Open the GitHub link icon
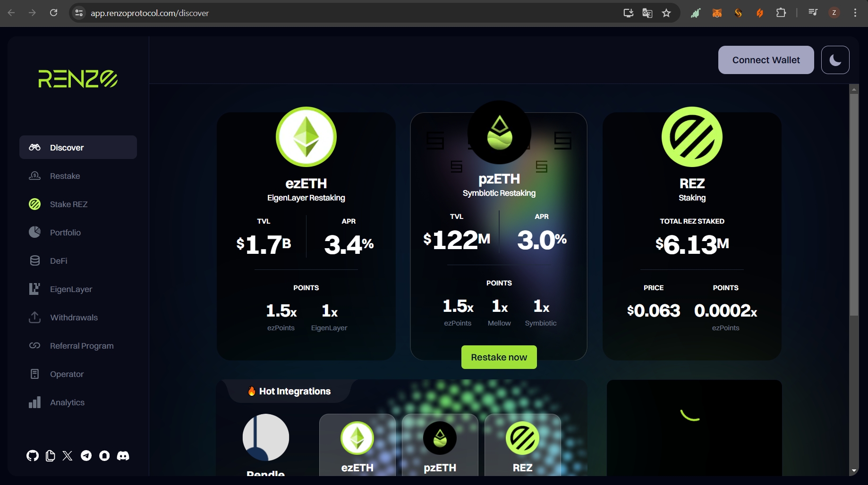 pos(33,456)
